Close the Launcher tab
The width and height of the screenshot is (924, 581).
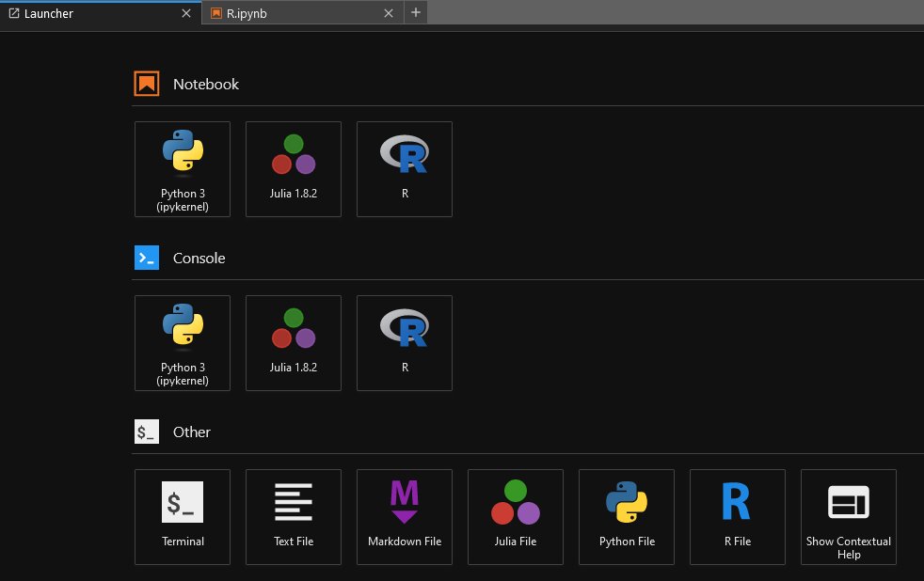[186, 13]
